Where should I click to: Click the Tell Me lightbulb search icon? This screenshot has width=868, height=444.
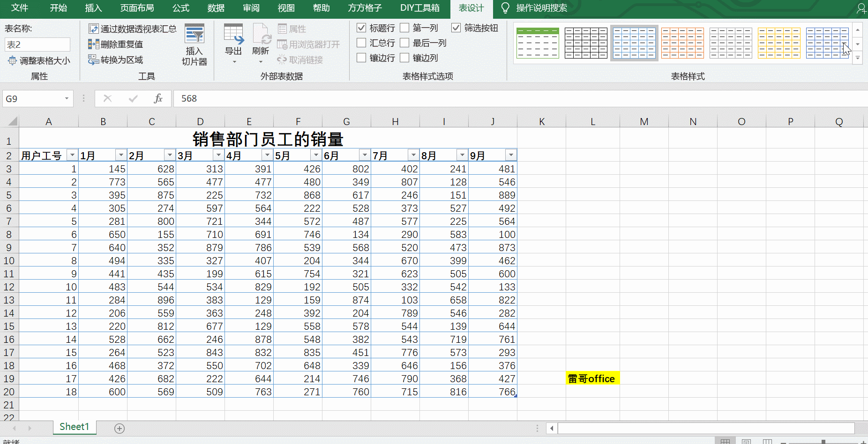[x=505, y=8]
